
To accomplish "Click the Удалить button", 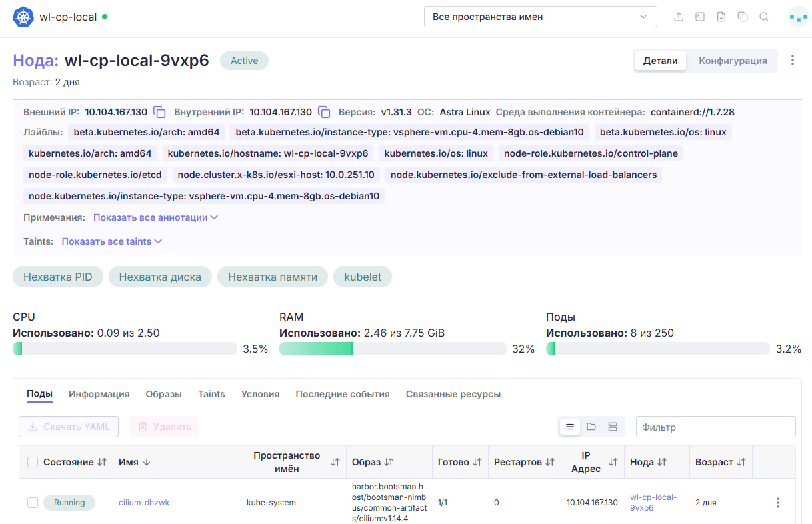I will [x=164, y=427].
